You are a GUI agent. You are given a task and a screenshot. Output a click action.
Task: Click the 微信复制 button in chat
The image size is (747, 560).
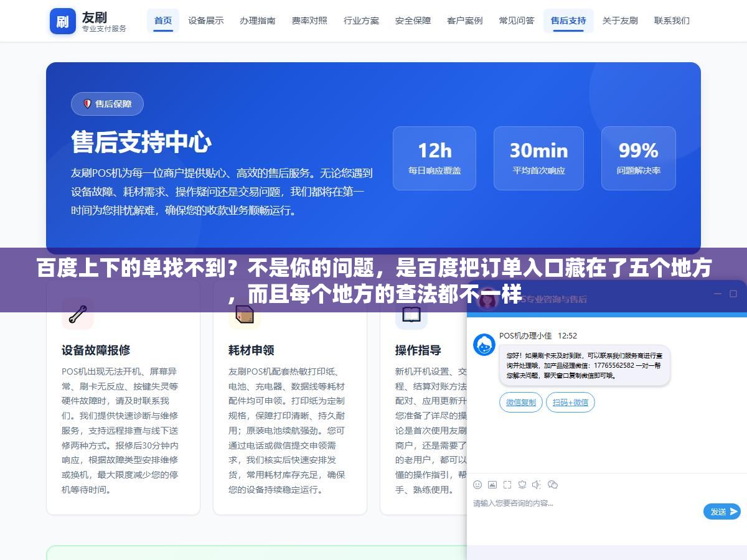(521, 403)
